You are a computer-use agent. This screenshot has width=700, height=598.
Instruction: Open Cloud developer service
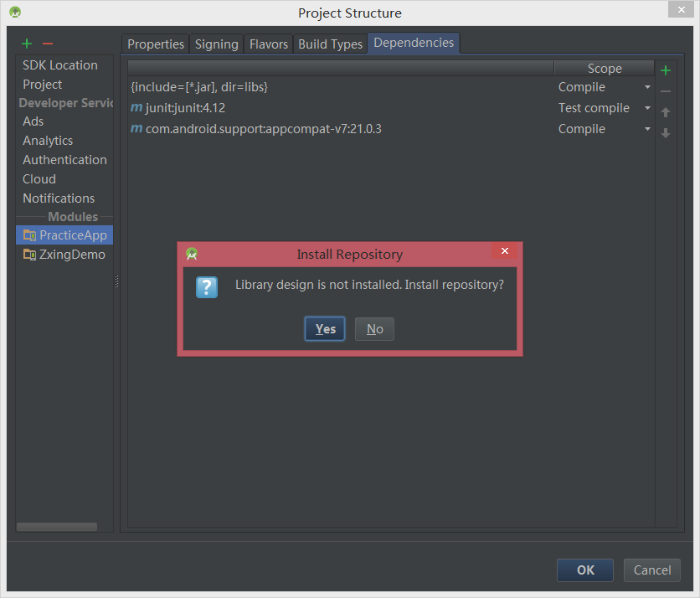point(64,179)
